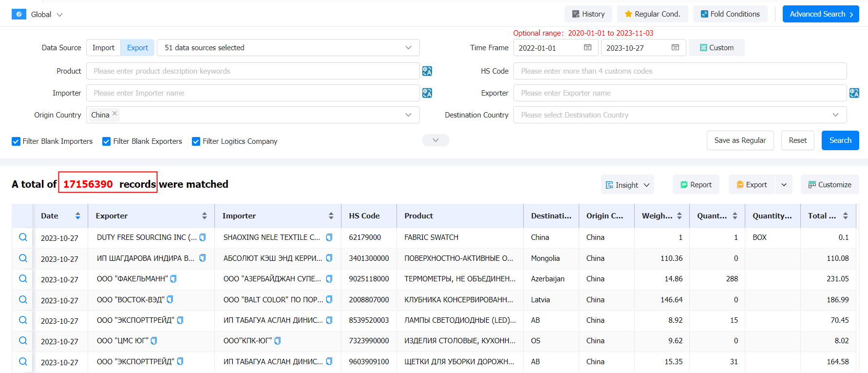
Task: Open the Insight dropdown
Action: [627, 185]
